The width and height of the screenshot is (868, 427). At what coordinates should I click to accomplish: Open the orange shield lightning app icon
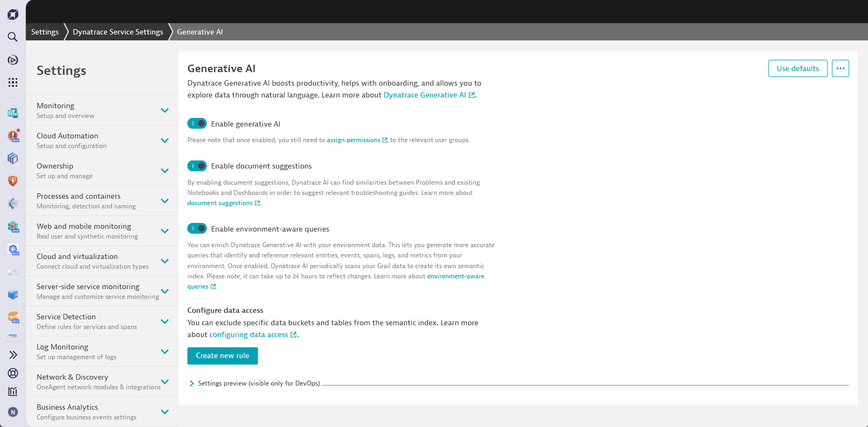(x=13, y=181)
